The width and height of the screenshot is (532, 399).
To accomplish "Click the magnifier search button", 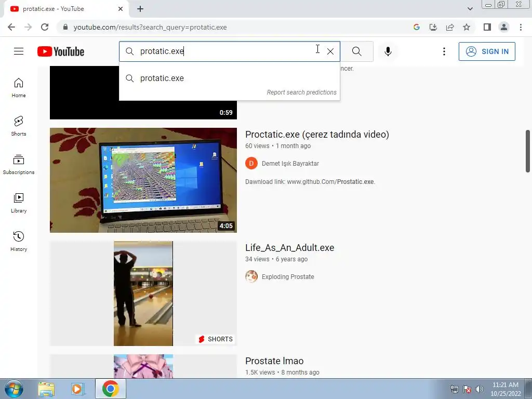I will (x=356, y=51).
